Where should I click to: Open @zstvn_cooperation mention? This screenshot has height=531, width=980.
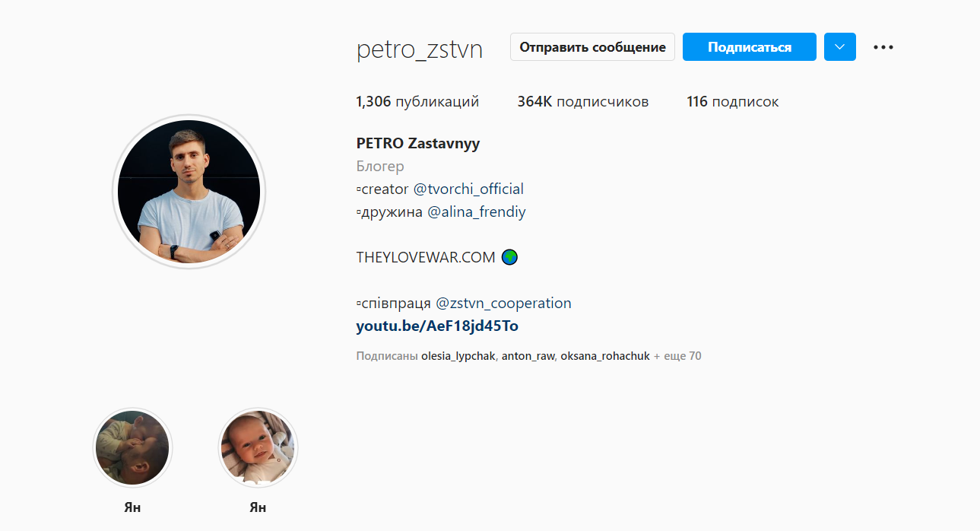coord(503,303)
